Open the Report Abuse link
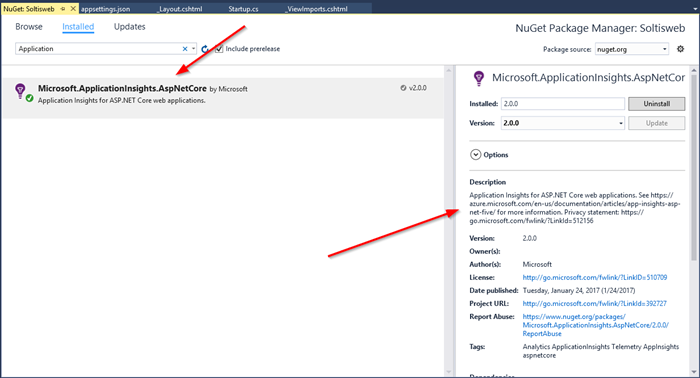Screen dimensions: 700x378 pyautogui.click(x=596, y=325)
